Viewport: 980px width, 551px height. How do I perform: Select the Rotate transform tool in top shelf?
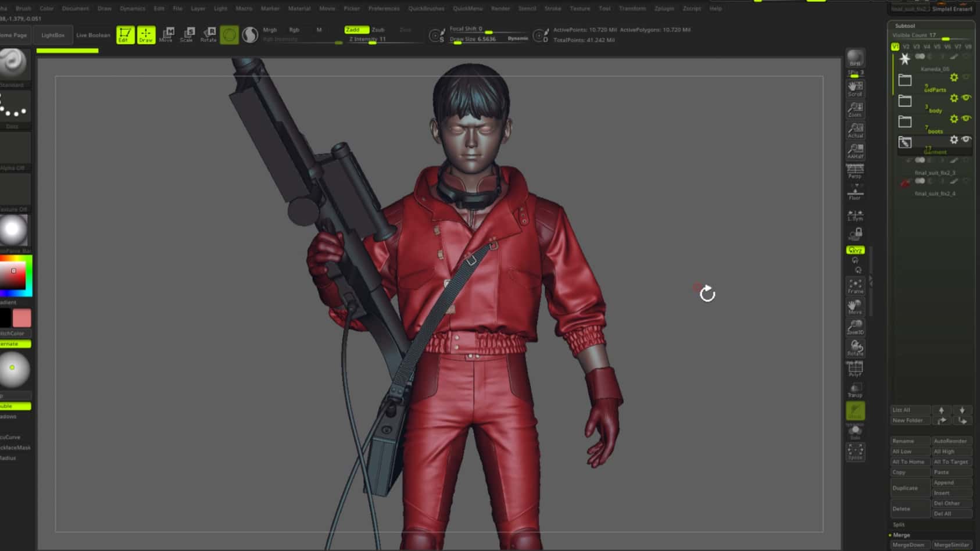pos(208,35)
